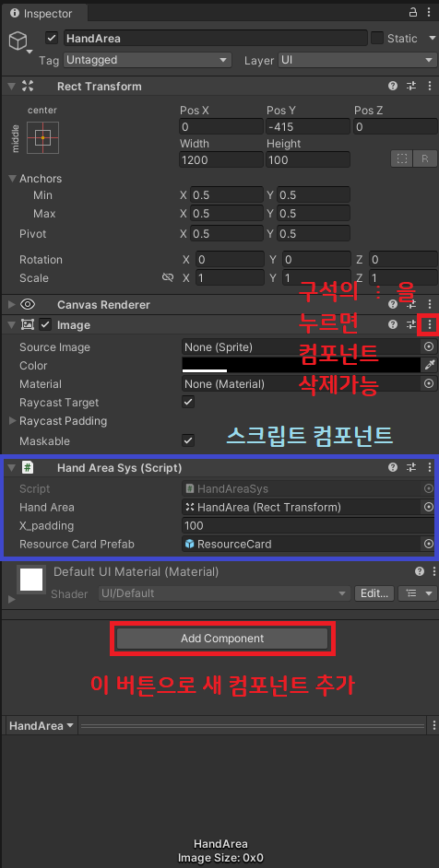Toggle Rect Transform blueprint mode button
The image size is (439, 868).
[401, 158]
